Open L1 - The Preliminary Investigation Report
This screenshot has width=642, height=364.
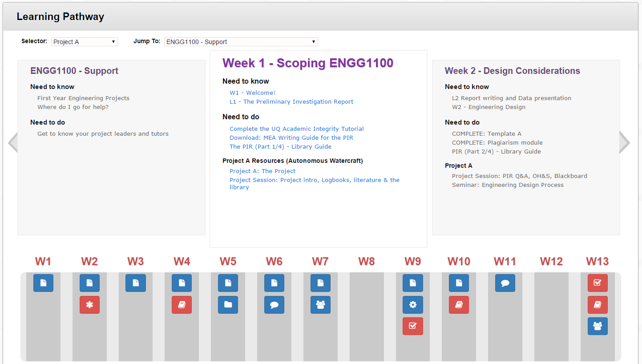tap(291, 102)
